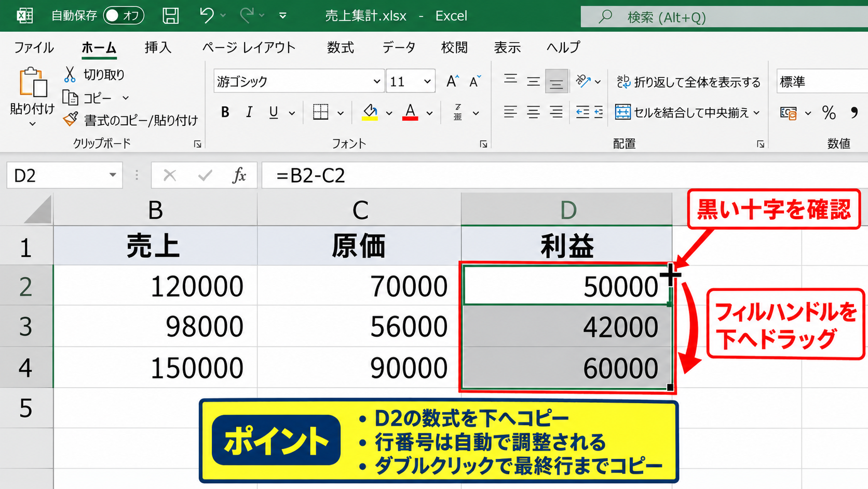The image size is (868, 489).
Task: Switch to the 挿入 tab
Action: (158, 47)
